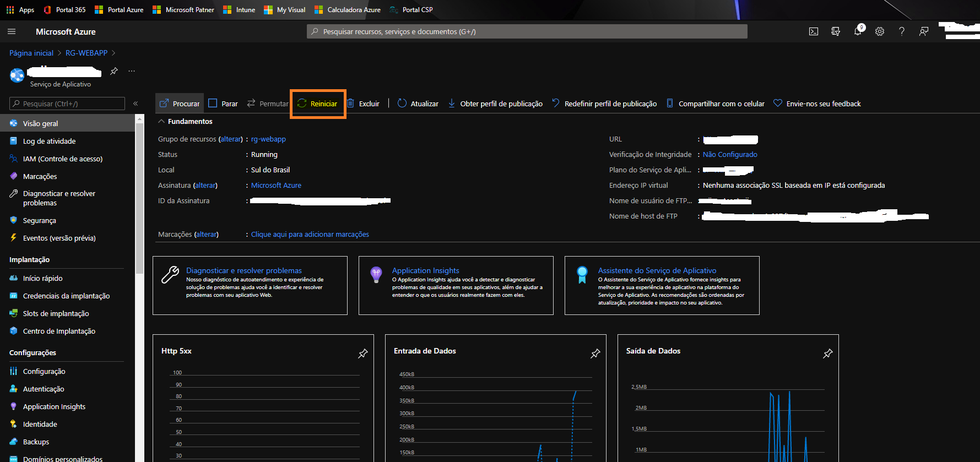Image resolution: width=980 pixels, height=462 pixels.
Task: Download with Obter perfil de publicação
Action: (x=495, y=104)
